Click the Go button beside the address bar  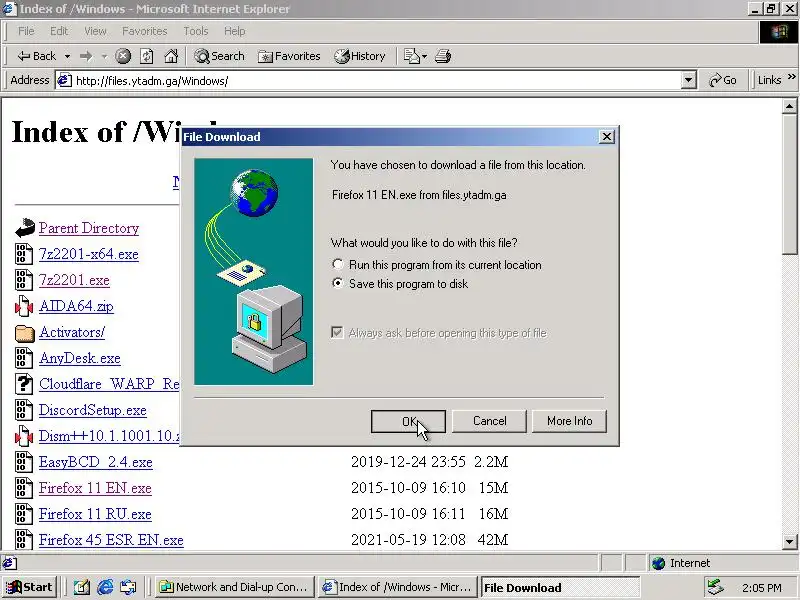(x=723, y=81)
